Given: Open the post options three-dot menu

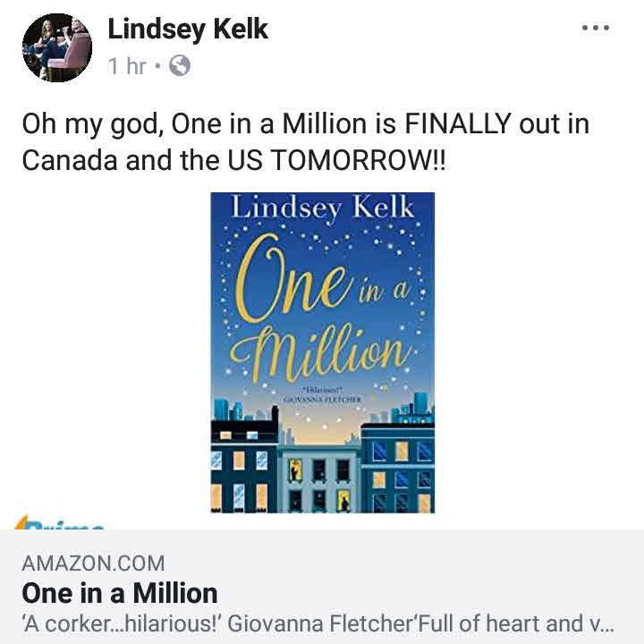Looking at the screenshot, I should [595, 28].
